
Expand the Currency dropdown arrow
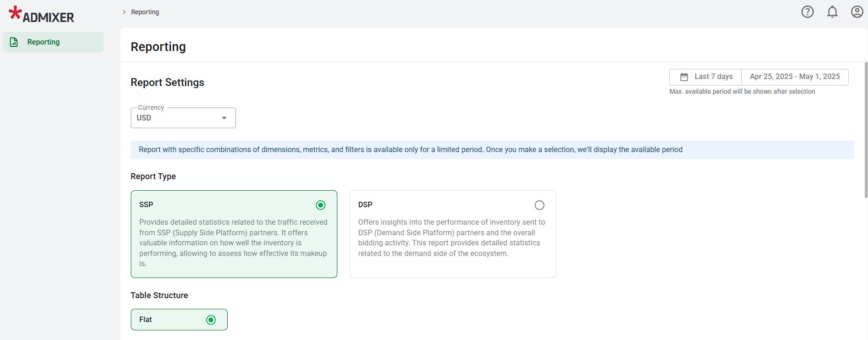224,118
